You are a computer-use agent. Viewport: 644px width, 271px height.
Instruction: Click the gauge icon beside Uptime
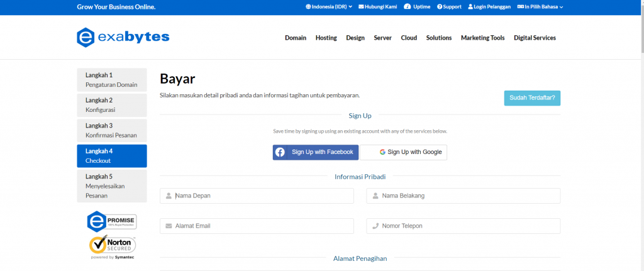click(408, 7)
